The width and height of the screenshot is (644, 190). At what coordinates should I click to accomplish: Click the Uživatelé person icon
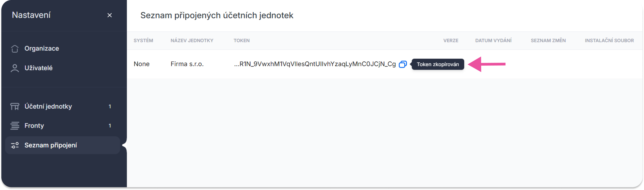pyautogui.click(x=15, y=68)
